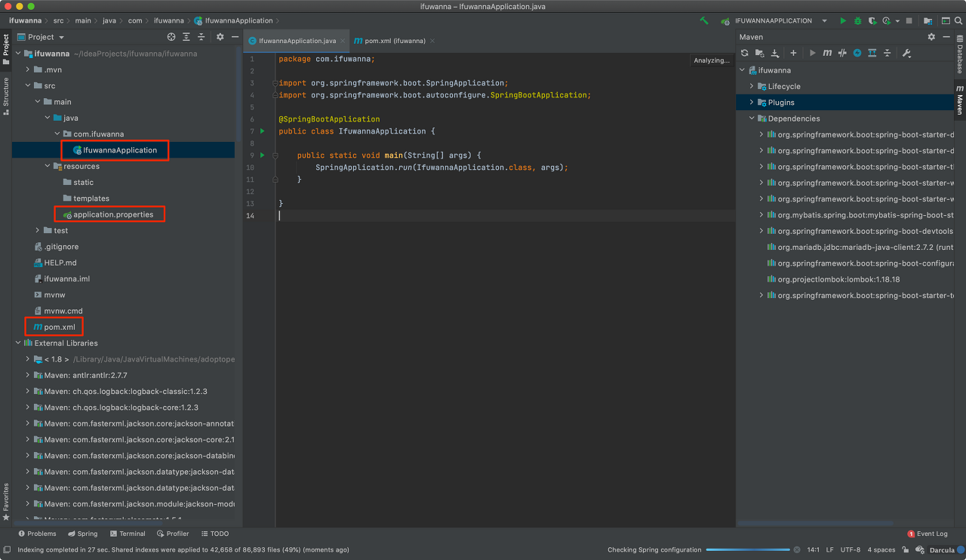Open the Favorites side tab
This screenshot has width=966, height=560.
pyautogui.click(x=6, y=502)
